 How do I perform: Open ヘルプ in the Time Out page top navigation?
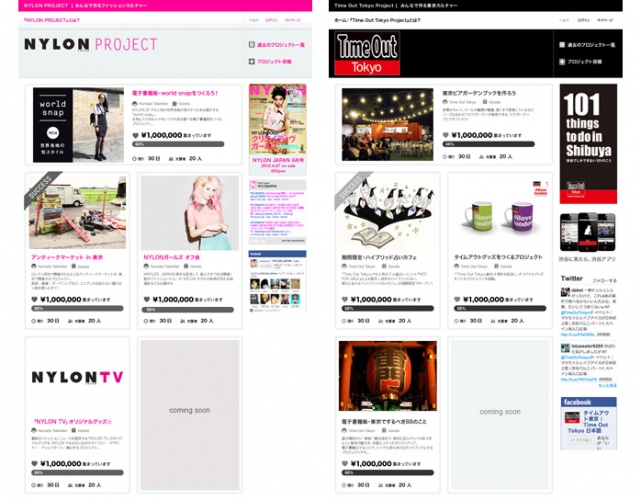(x=564, y=20)
